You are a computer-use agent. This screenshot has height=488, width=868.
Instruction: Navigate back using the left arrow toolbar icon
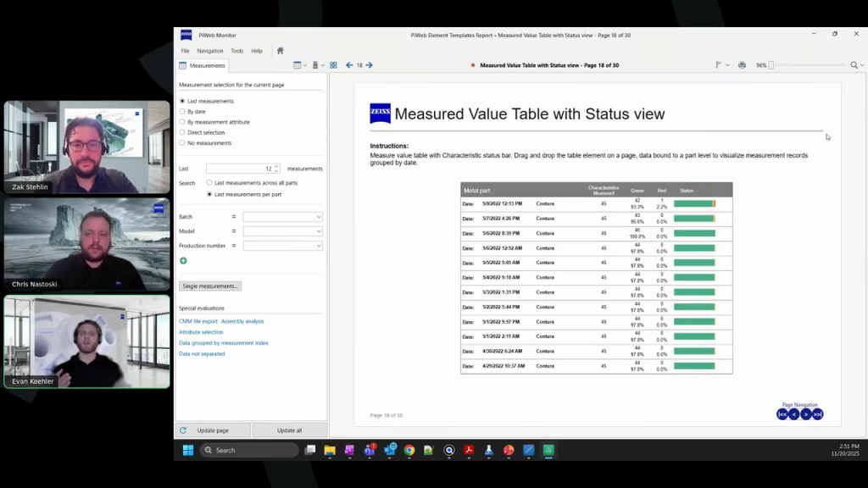349,65
